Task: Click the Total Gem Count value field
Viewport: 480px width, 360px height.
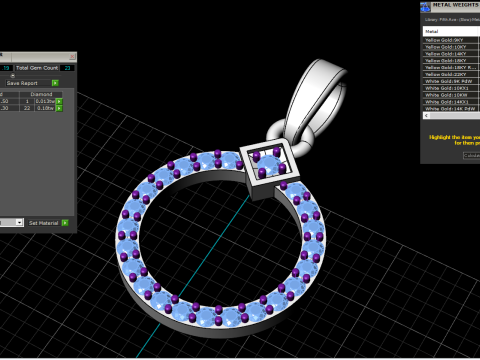Action: 67,68
